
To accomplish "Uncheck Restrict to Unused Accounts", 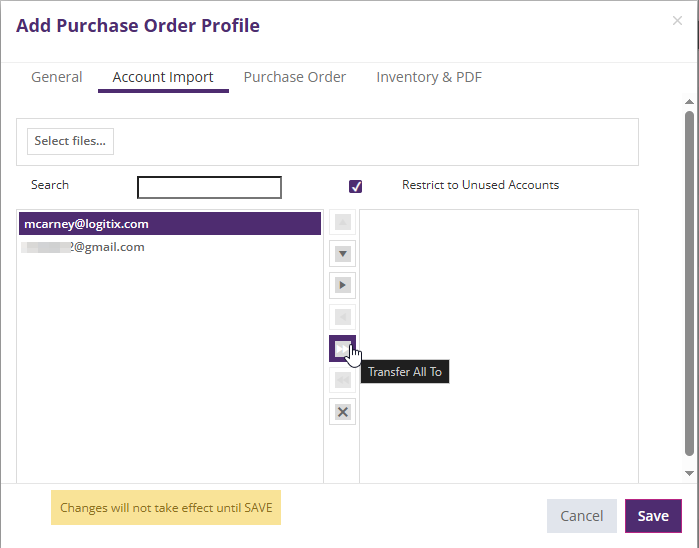I will coord(355,186).
